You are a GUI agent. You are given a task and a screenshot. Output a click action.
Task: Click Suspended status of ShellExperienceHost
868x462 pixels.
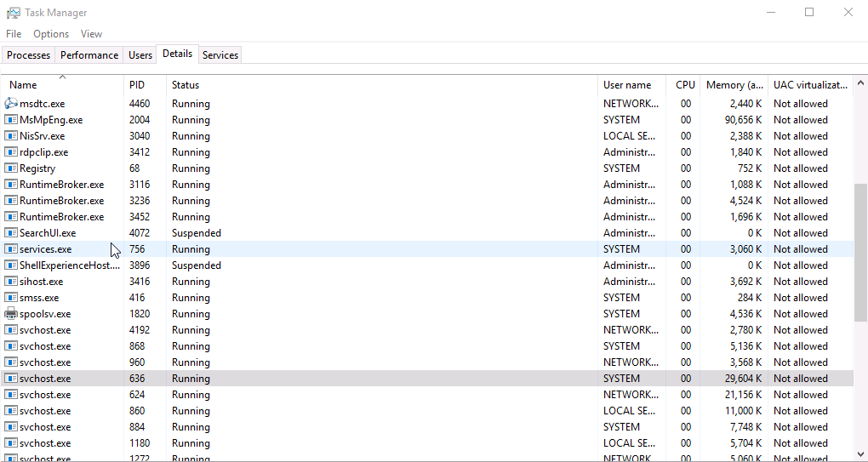tap(197, 265)
